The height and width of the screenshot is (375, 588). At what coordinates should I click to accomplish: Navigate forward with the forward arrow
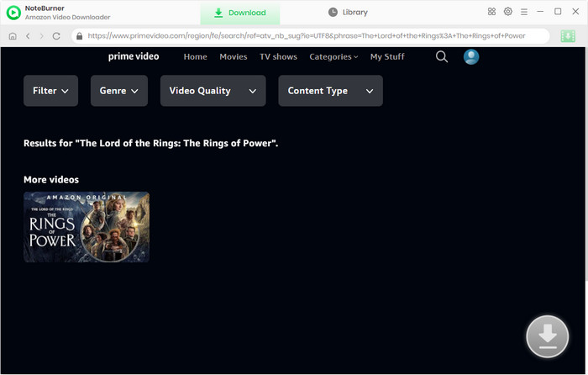coord(42,36)
